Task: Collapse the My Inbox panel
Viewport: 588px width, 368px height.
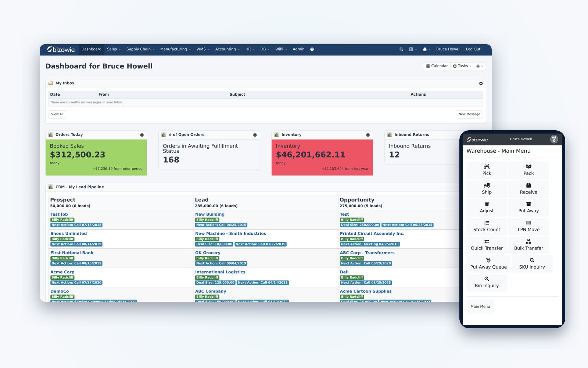Action: [x=481, y=84]
